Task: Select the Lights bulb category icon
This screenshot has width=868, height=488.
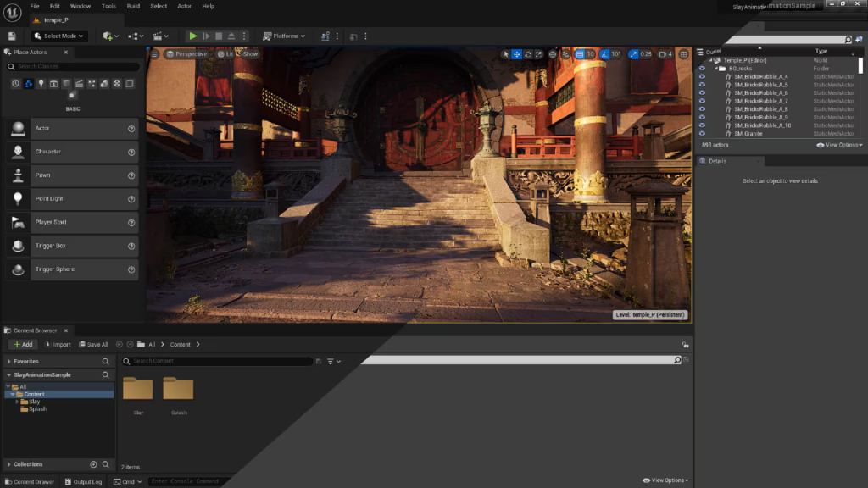Action: (41, 84)
